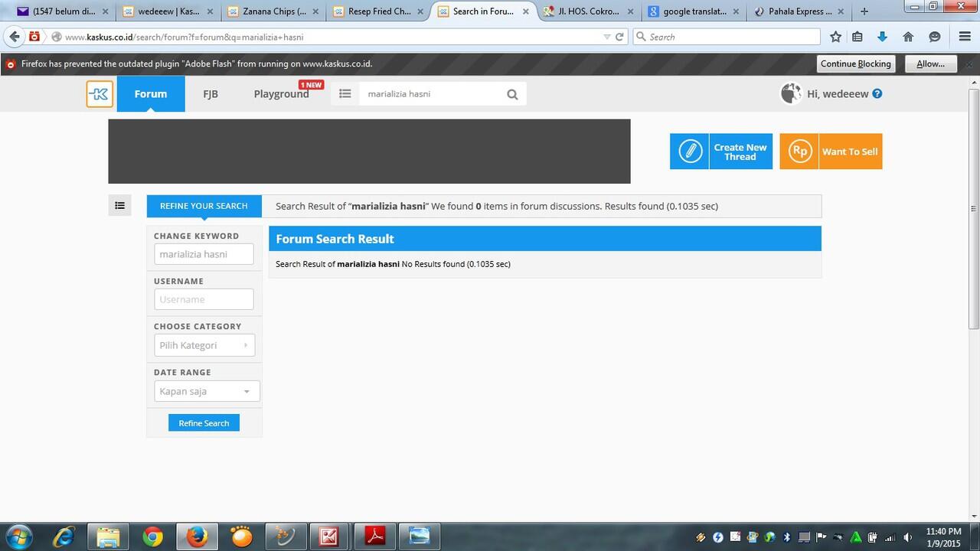
Task: Launch Internet Explorer from taskbar
Action: pos(63,536)
